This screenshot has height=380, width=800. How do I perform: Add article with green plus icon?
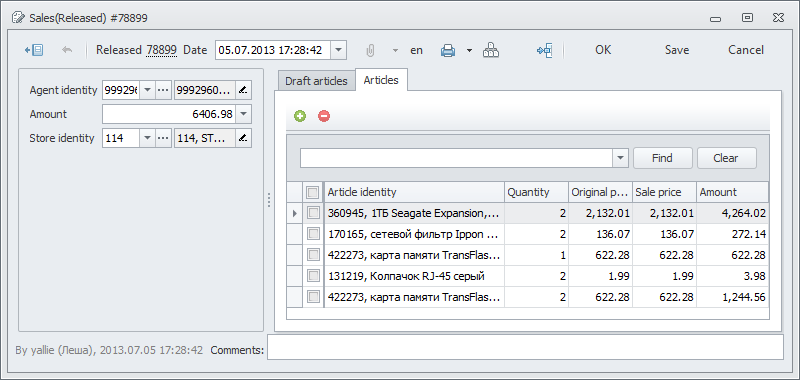point(300,116)
